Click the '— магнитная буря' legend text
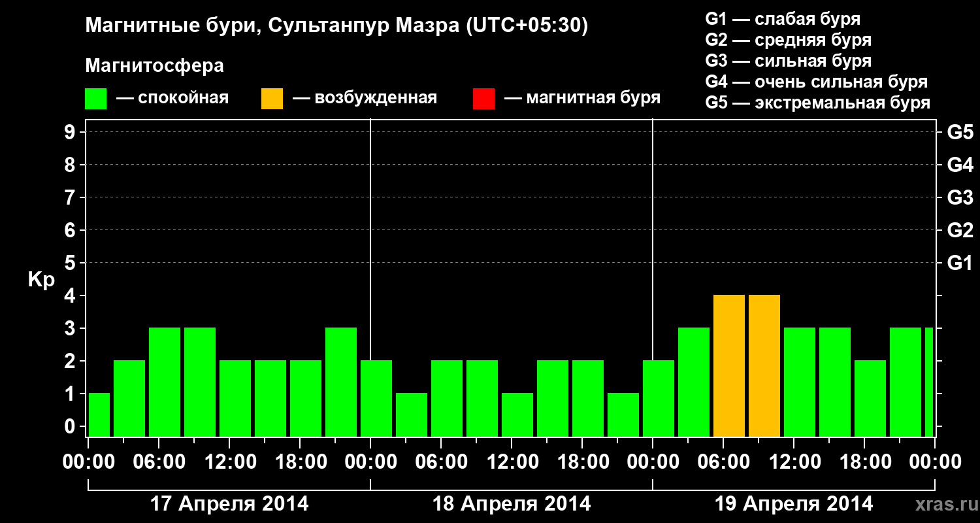 click(x=583, y=99)
